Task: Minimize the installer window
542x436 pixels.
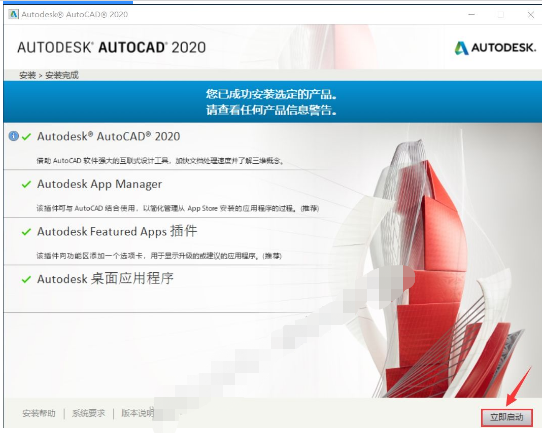Action: click(471, 15)
